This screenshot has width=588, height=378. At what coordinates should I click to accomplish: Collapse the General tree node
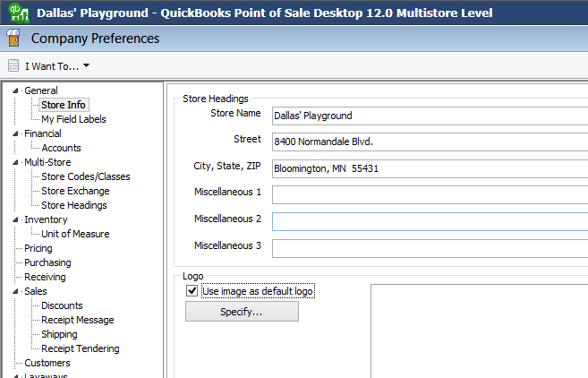coord(15,90)
